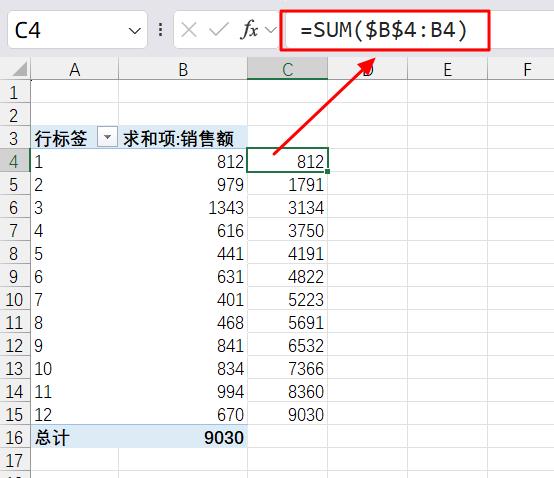554x478 pixels.
Task: Click cell with value 670
Action: tap(183, 414)
